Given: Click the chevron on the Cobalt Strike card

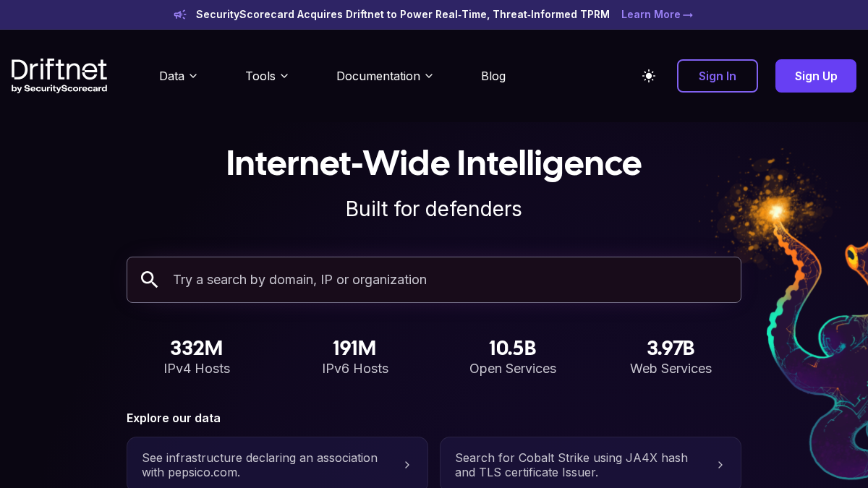Looking at the screenshot, I should 720,465.
